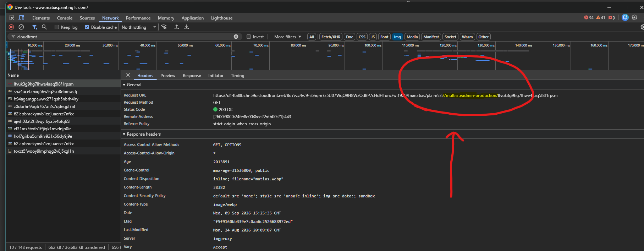Click the blue AI assistance icon
The height and width of the screenshot is (251, 644).
(625, 17)
